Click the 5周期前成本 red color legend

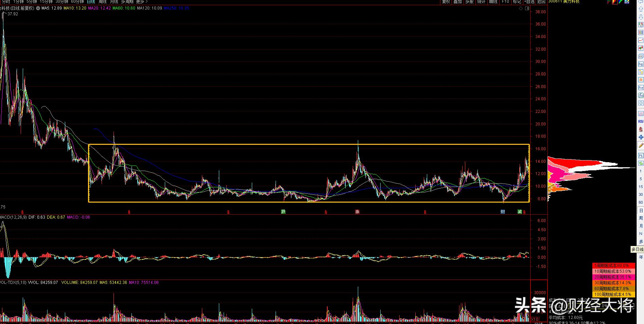click(613, 266)
